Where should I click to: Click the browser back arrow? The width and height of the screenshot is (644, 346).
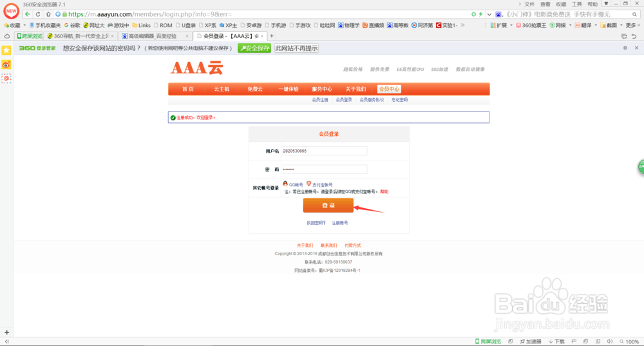coord(28,14)
